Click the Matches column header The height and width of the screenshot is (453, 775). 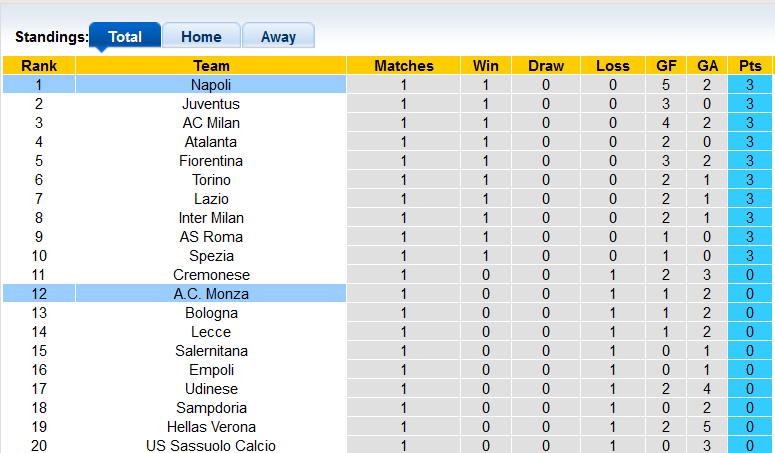click(x=404, y=66)
